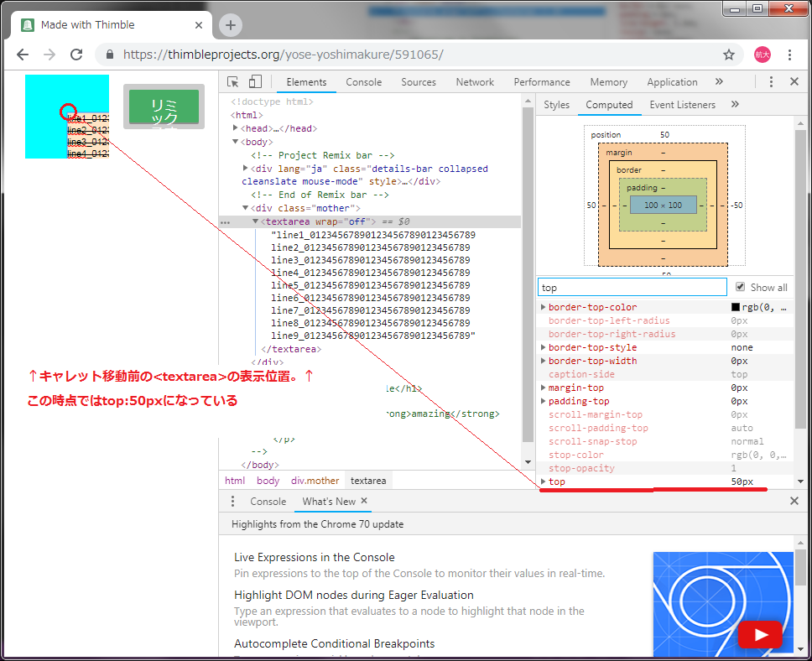Click the inspect element picker icon
This screenshot has height=661, width=812.
click(233, 82)
